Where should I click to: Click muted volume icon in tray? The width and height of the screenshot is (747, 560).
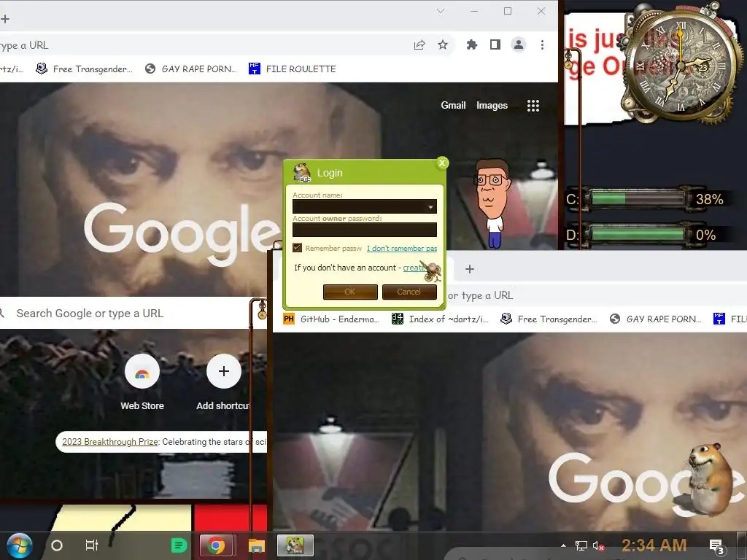[x=598, y=545]
